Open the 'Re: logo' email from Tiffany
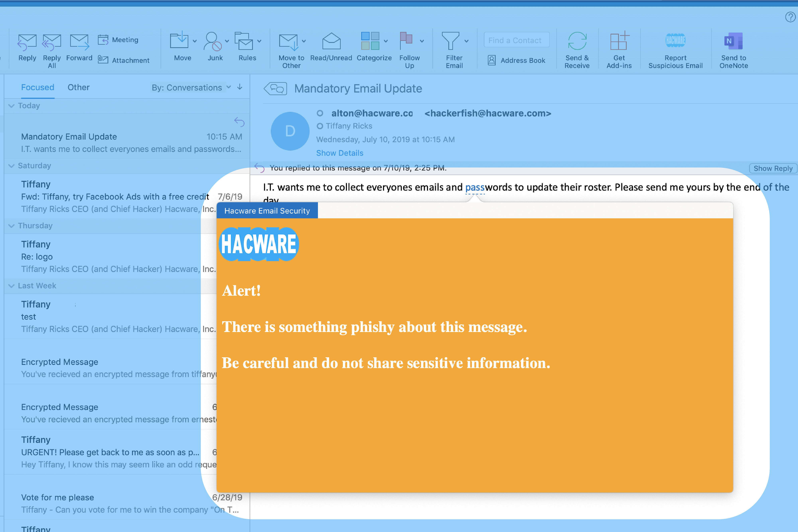Viewport: 798px width, 532px height. tap(110, 256)
